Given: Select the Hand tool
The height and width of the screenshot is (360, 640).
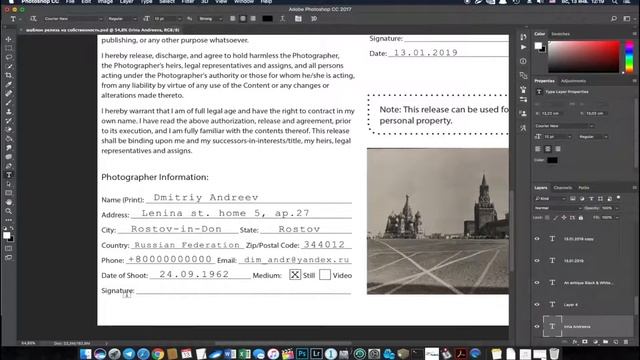Looking at the screenshot, I should pyautogui.click(x=9, y=202).
